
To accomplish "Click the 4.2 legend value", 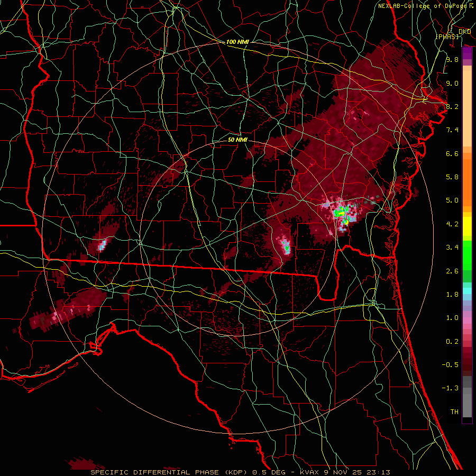I will 452,224.
